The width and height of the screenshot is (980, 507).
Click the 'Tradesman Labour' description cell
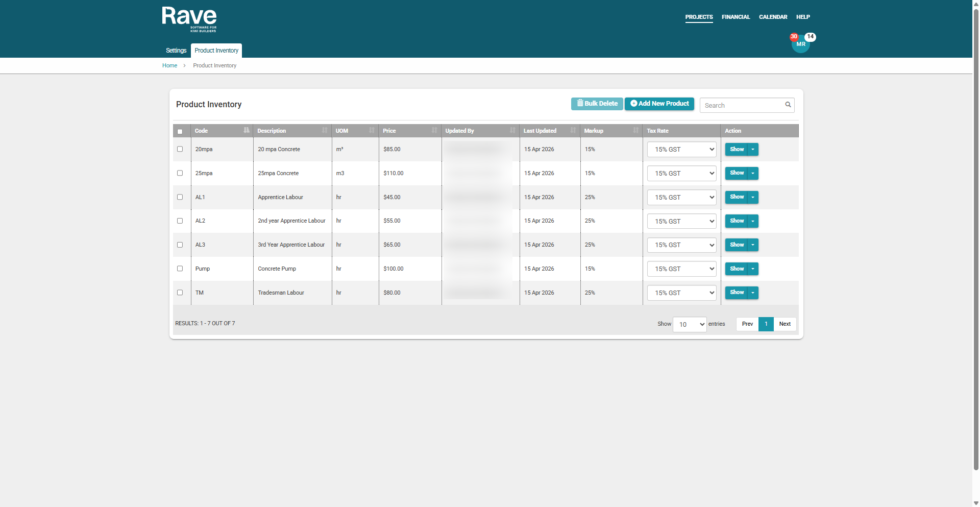pos(281,293)
